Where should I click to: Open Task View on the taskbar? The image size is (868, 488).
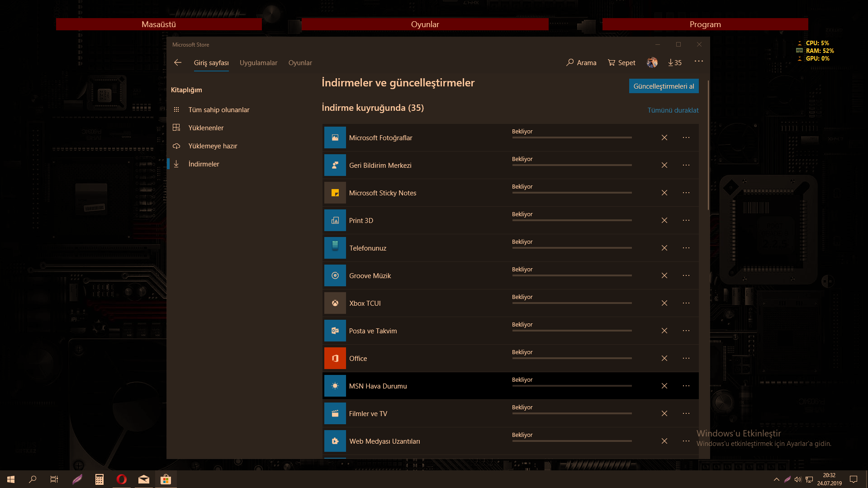pyautogui.click(x=54, y=479)
